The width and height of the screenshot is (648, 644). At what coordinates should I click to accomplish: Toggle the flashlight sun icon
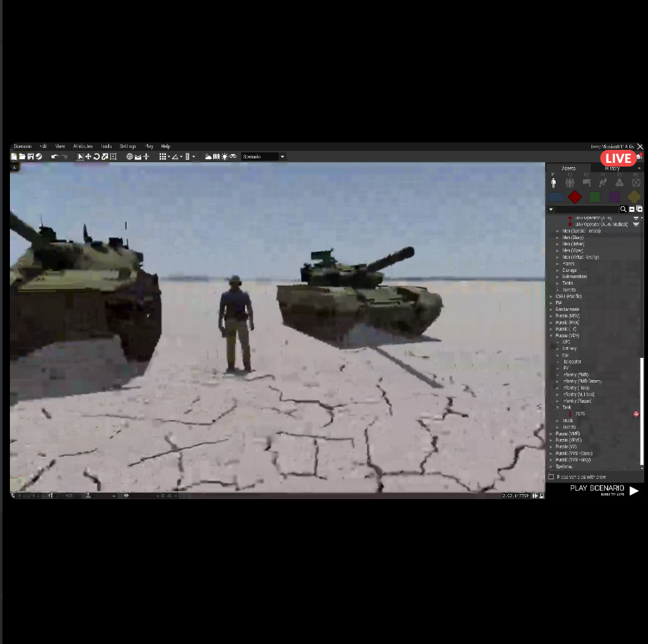tap(224, 157)
